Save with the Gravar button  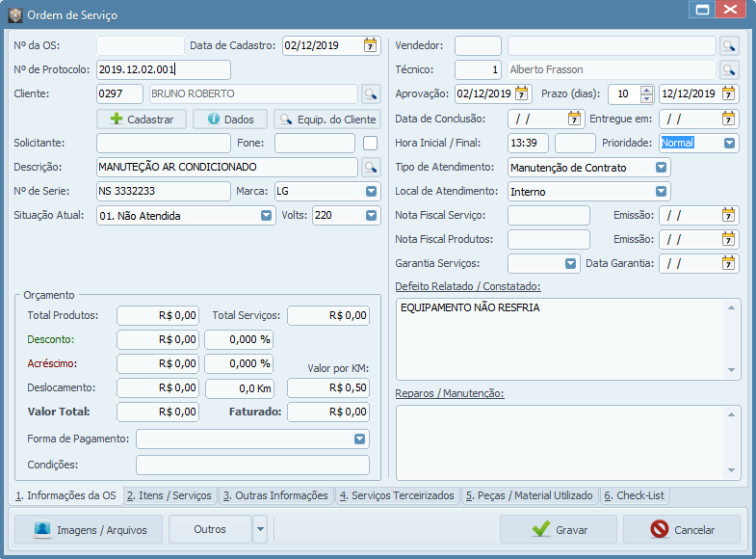[x=559, y=529]
